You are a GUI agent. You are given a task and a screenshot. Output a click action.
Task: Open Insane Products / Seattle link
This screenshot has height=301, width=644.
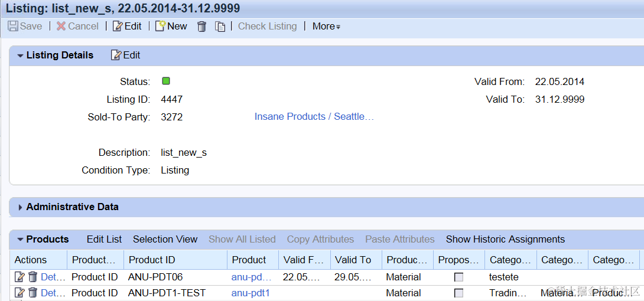[x=314, y=116]
